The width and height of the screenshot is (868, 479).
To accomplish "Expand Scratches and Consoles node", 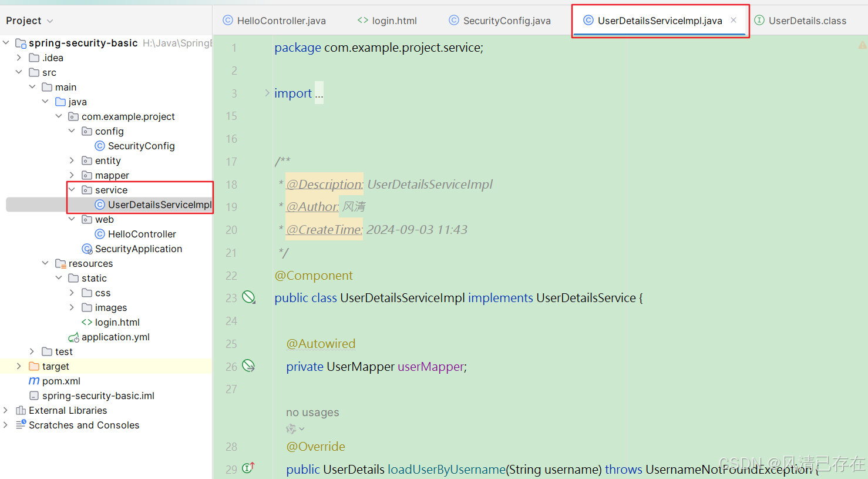I will [x=6, y=424].
